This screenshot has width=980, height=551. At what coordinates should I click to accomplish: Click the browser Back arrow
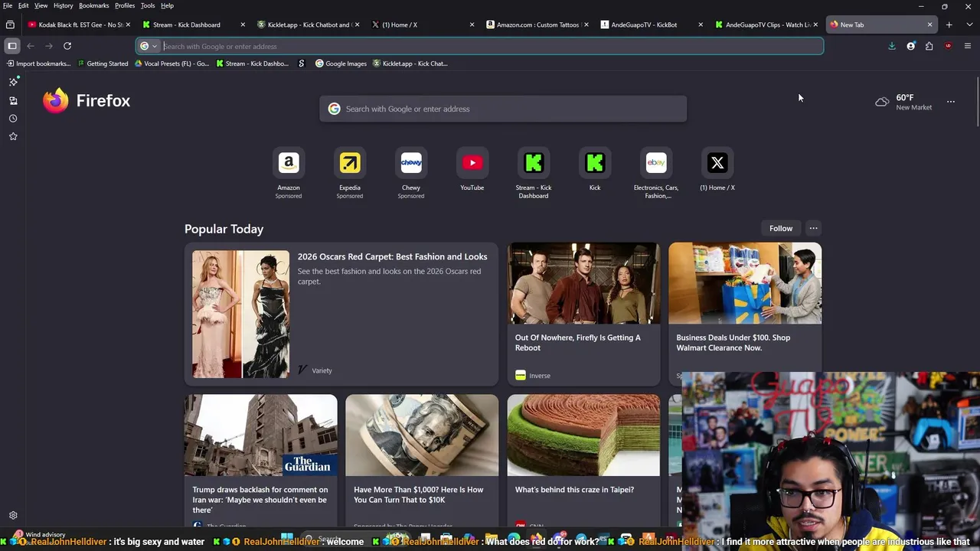pyautogui.click(x=31, y=46)
